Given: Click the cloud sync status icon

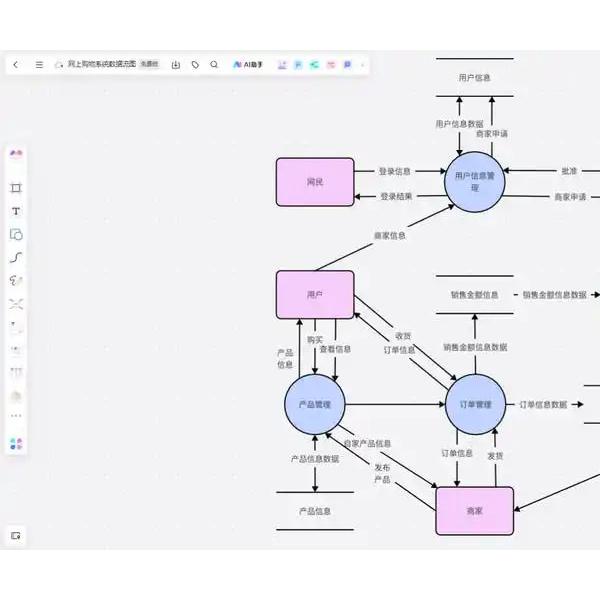Looking at the screenshot, I should pyautogui.click(x=59, y=65).
